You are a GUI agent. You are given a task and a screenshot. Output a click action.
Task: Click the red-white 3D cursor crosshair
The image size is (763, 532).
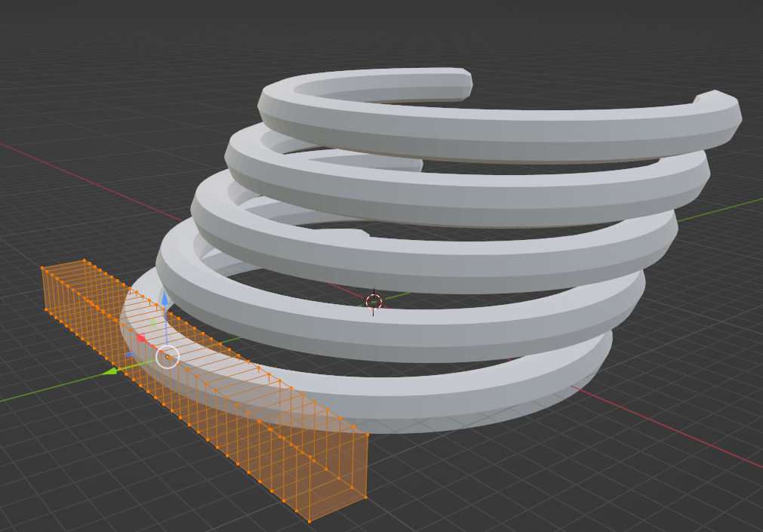(374, 303)
